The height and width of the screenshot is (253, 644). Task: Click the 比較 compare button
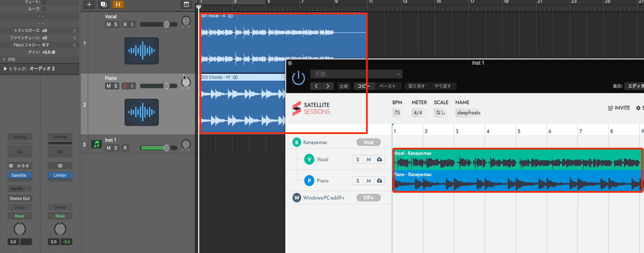[x=344, y=86]
